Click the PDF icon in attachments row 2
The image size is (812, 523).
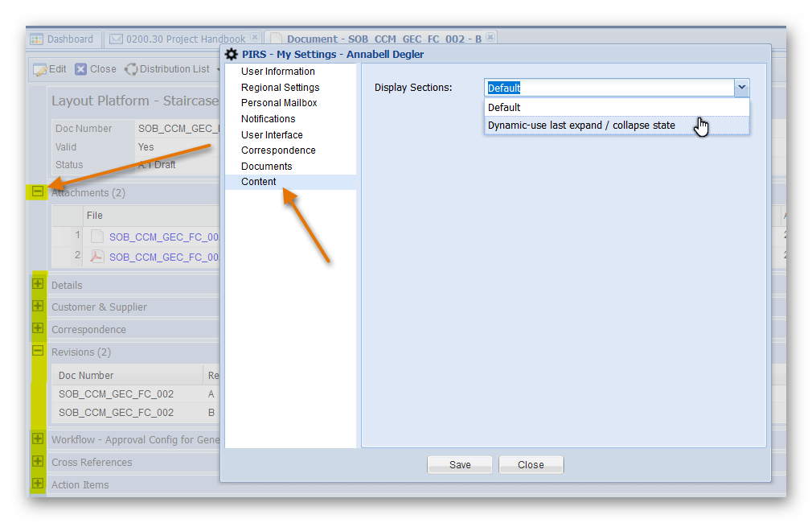pyautogui.click(x=96, y=257)
